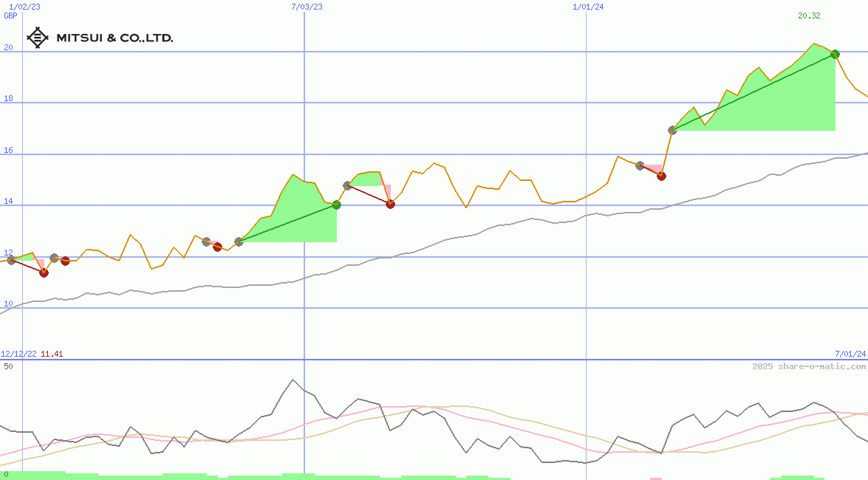Click the green dot marker near 14 in mid-2023
The image size is (868, 480).
tap(337, 205)
